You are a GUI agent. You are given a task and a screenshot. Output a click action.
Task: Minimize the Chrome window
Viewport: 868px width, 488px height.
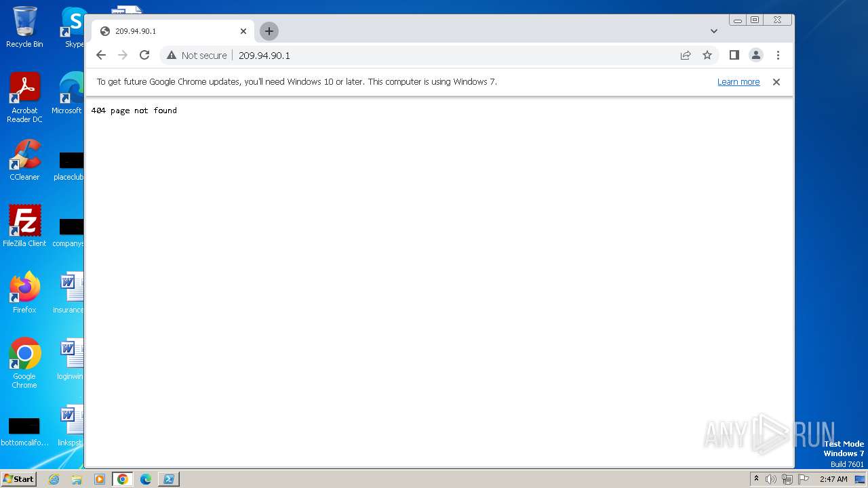(738, 20)
